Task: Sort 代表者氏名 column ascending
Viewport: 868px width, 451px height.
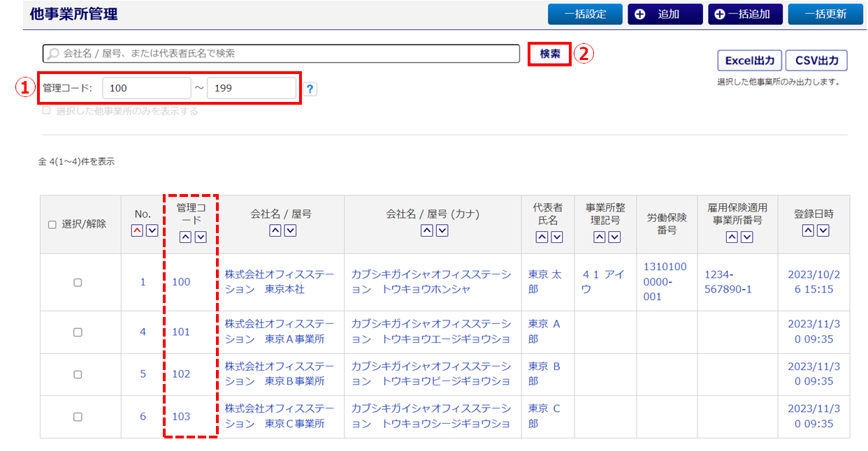Action: tap(542, 237)
